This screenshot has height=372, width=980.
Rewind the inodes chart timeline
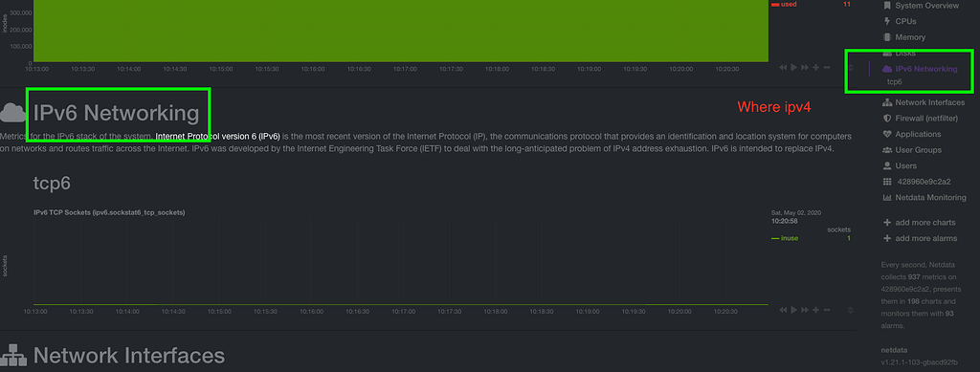point(783,67)
